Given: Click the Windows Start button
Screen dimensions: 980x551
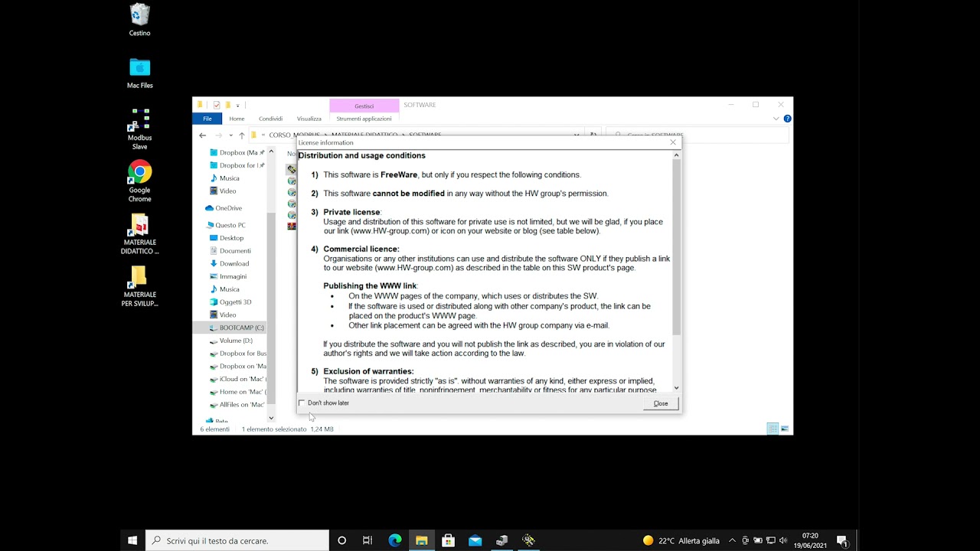Looking at the screenshot, I should point(132,540).
